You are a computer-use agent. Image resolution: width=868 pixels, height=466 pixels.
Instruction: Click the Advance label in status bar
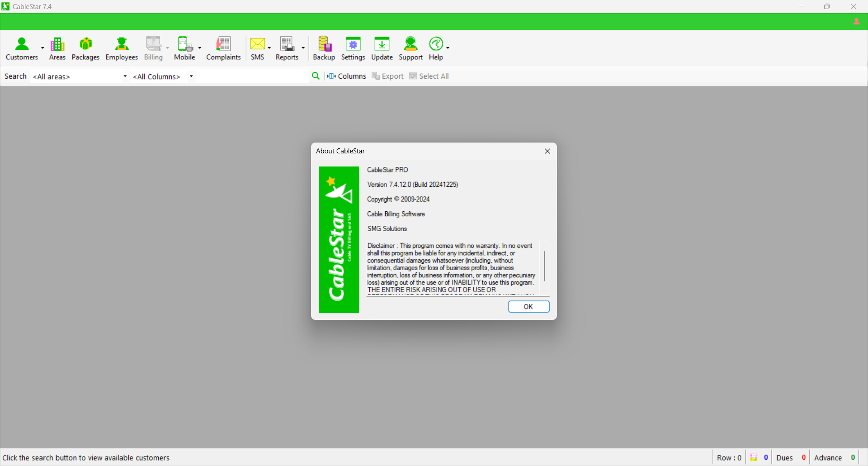828,458
